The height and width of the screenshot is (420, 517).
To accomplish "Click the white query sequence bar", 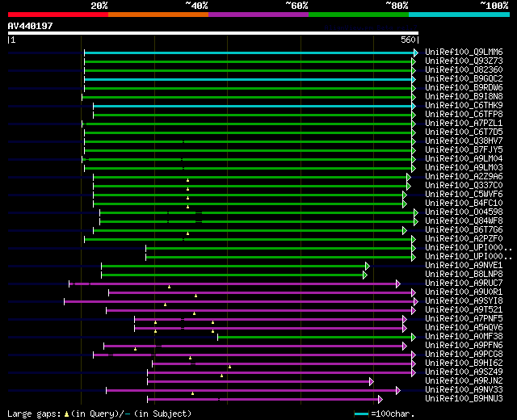I will (x=213, y=33).
